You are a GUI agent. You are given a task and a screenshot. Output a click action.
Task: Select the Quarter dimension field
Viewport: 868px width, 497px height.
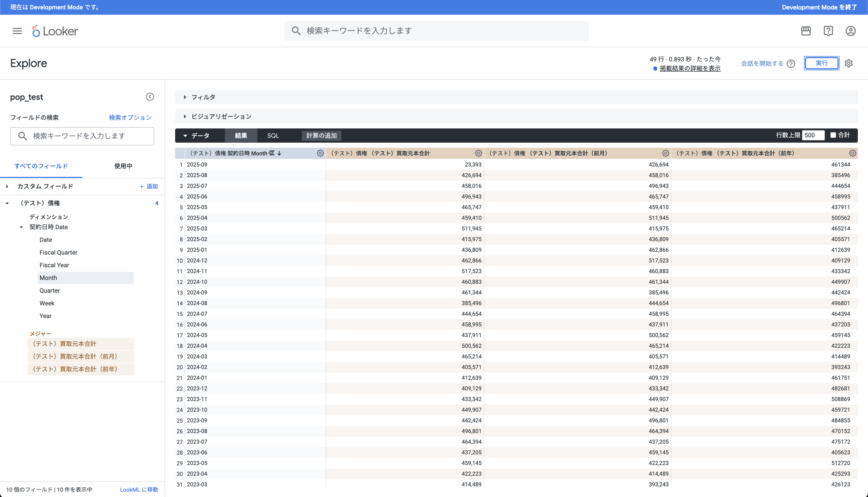(x=50, y=290)
